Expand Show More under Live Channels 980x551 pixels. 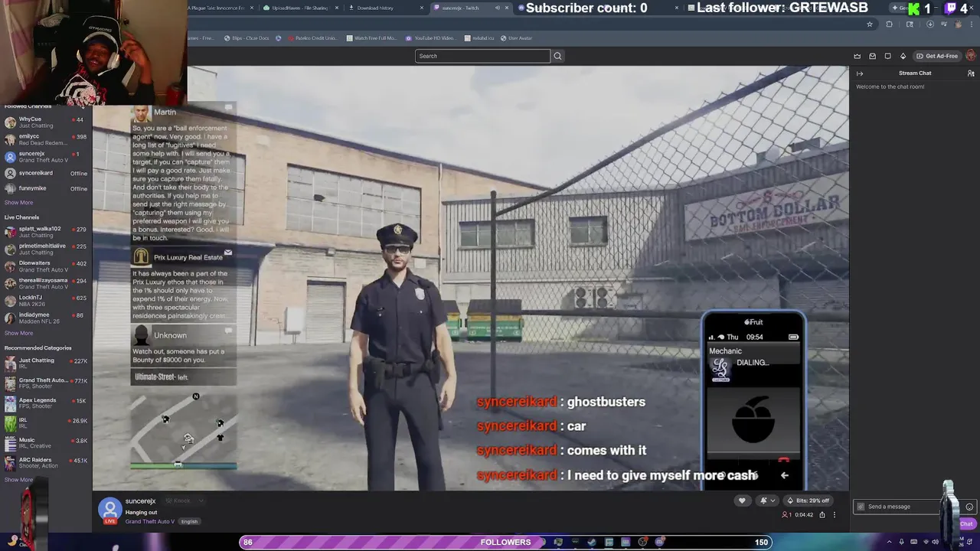(18, 333)
